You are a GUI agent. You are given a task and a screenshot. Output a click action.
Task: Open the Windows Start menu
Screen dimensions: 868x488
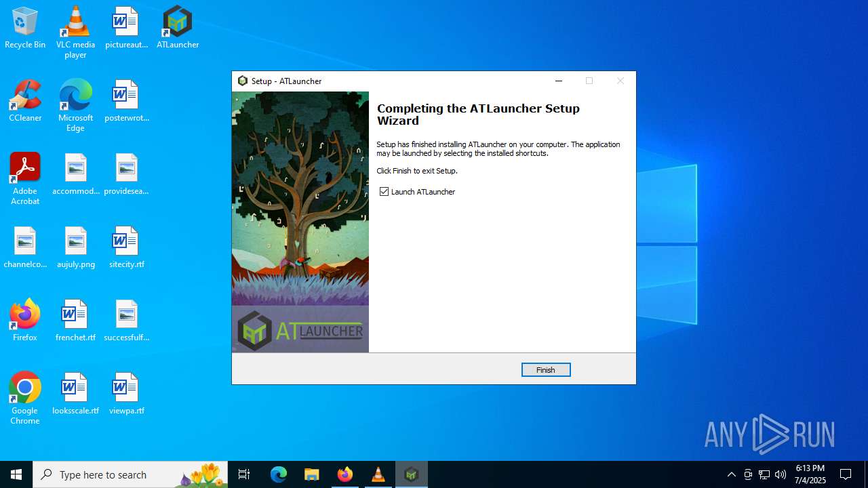click(x=16, y=474)
